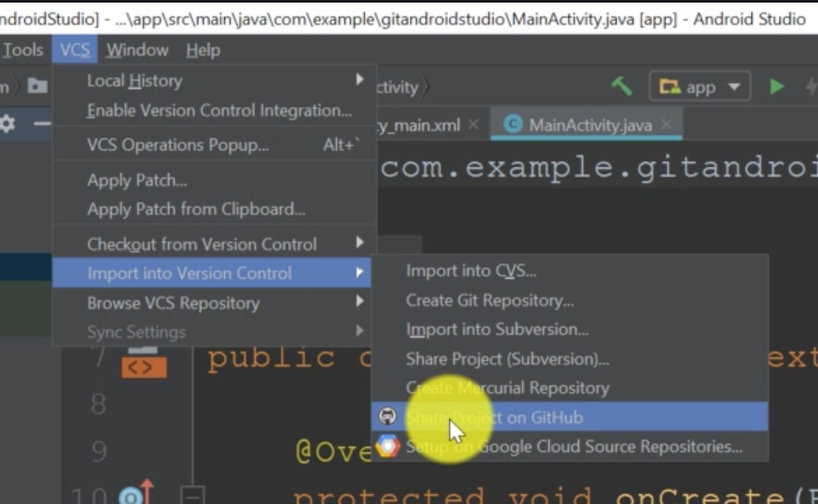This screenshot has width=818, height=504.
Task: Select Import into CVS option
Action: (569, 271)
